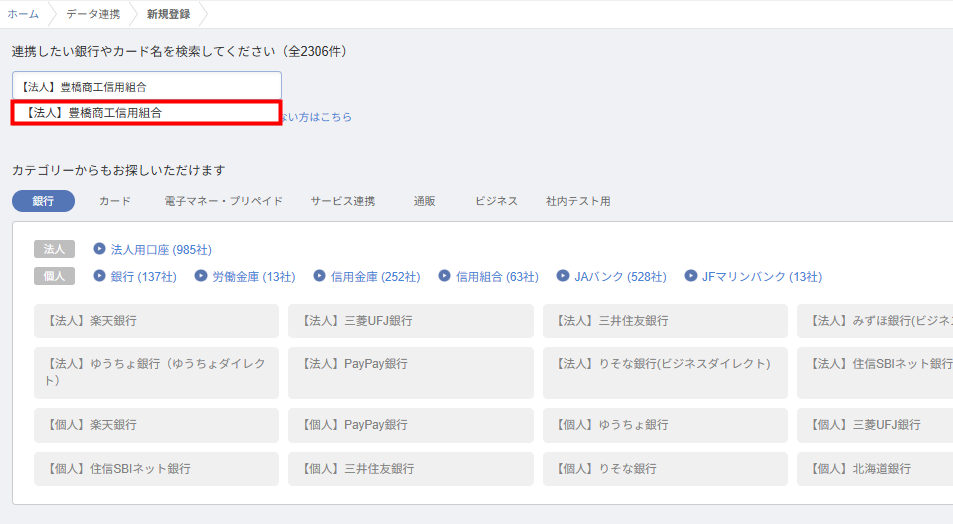953x524 pixels.
Task: Open JFマリンバンク (13社) list
Action: click(762, 277)
